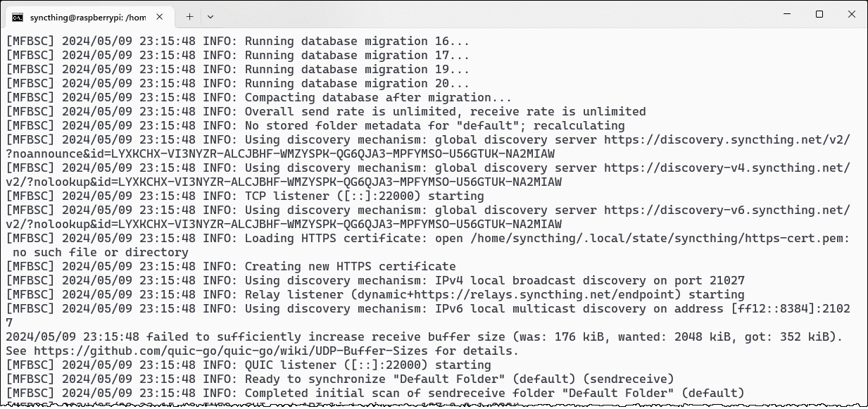Open a new terminal tab with plus
The width and height of the screenshot is (868, 409).
189,16
